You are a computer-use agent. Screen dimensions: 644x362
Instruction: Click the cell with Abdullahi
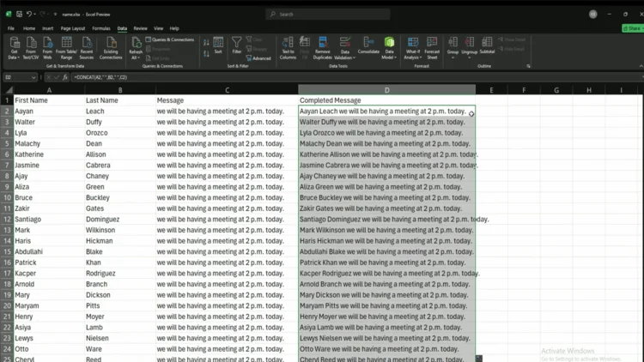click(x=49, y=251)
